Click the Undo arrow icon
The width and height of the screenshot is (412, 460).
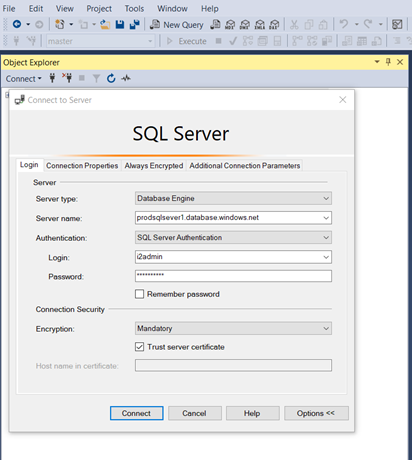tap(344, 24)
